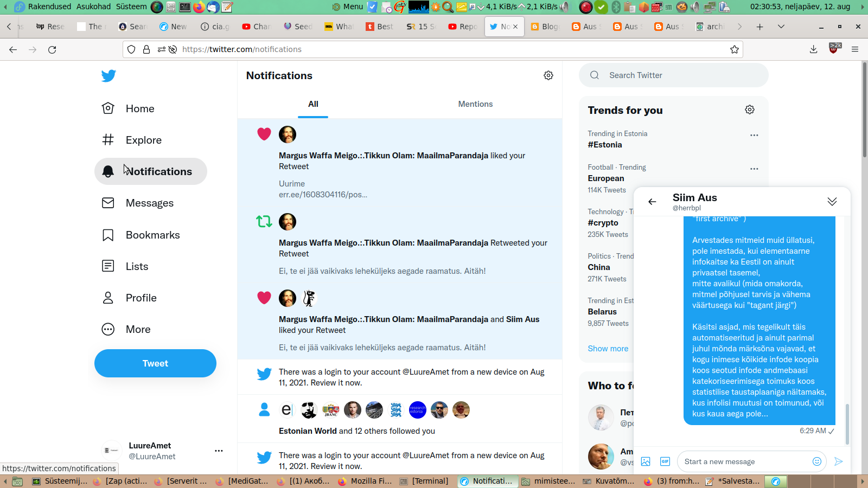Open options for European football trend

pyautogui.click(x=754, y=169)
